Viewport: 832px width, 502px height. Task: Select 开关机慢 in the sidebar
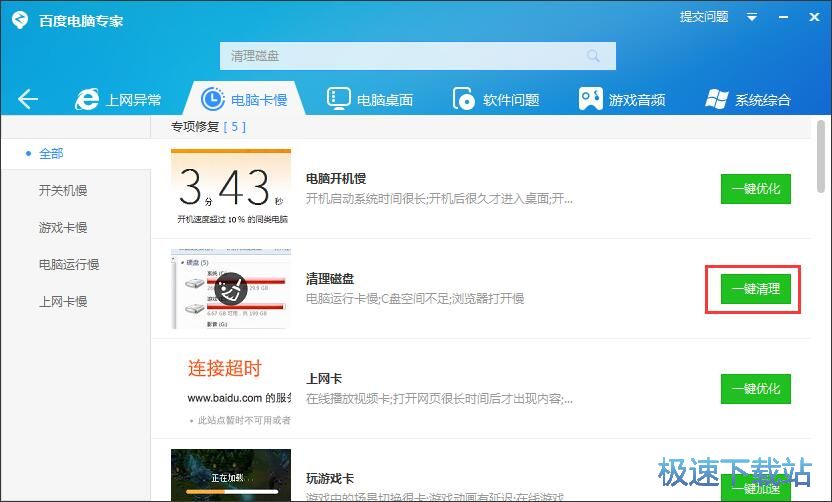[x=63, y=191]
